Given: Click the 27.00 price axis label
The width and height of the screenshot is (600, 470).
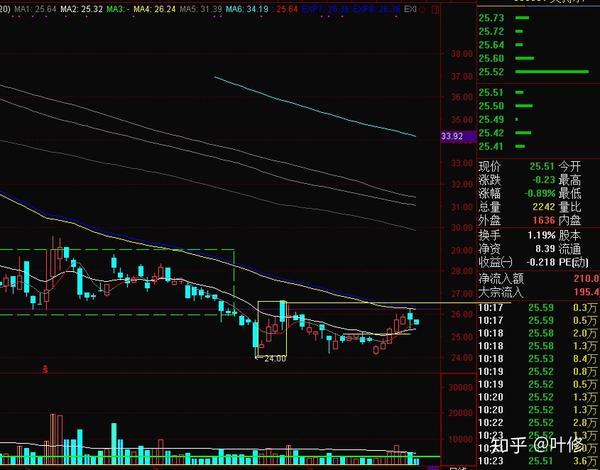Looking at the screenshot, I should [461, 294].
